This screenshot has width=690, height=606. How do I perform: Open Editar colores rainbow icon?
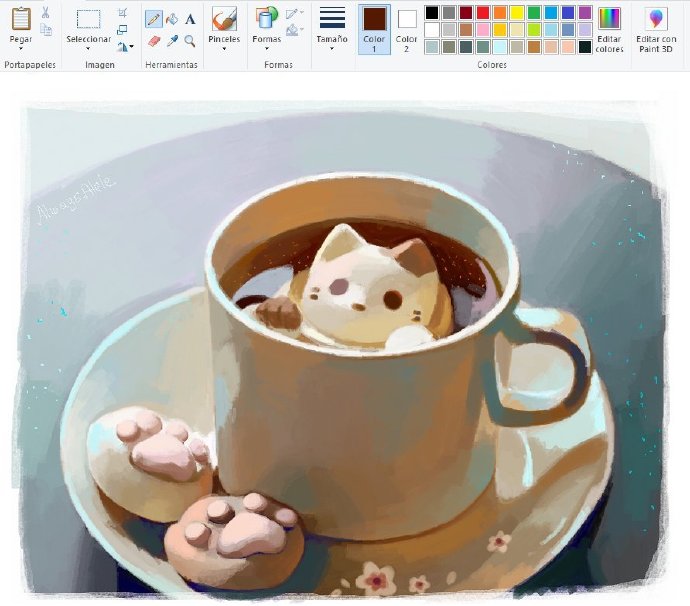click(609, 18)
